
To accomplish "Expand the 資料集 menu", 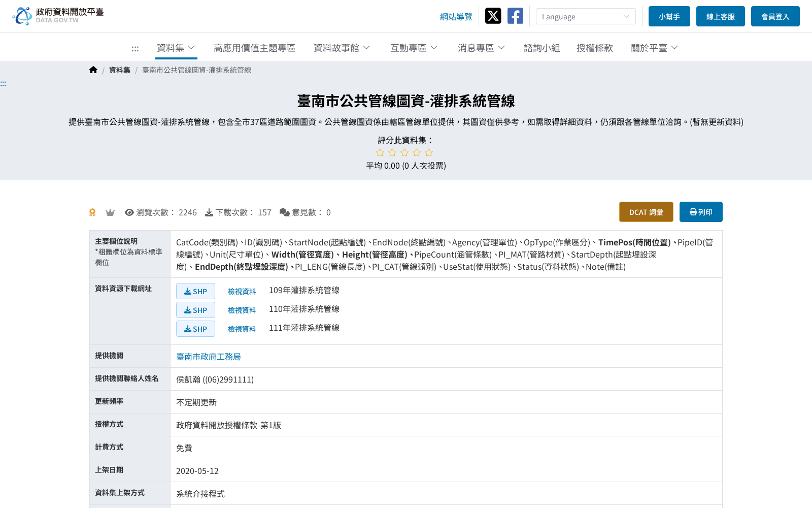I will [x=176, y=48].
